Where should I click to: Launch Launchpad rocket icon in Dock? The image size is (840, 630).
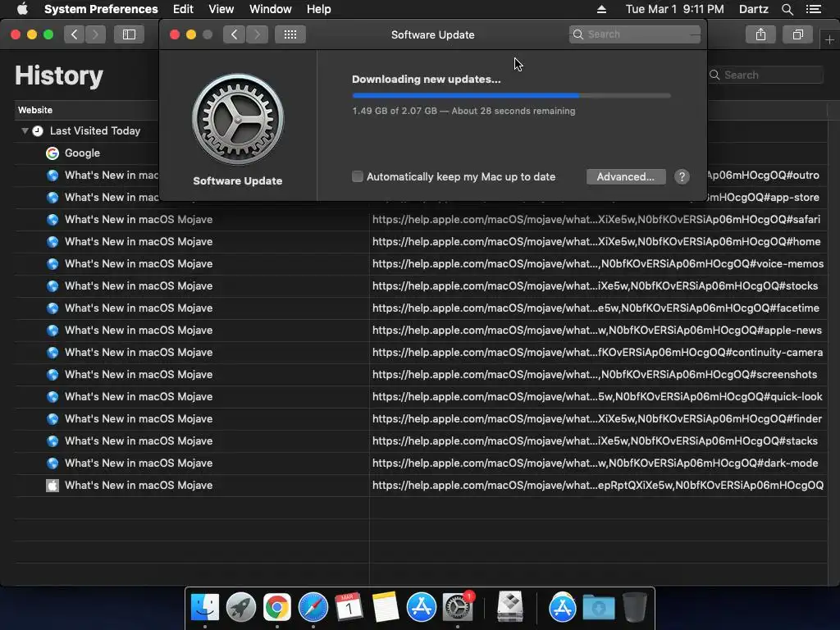click(241, 608)
